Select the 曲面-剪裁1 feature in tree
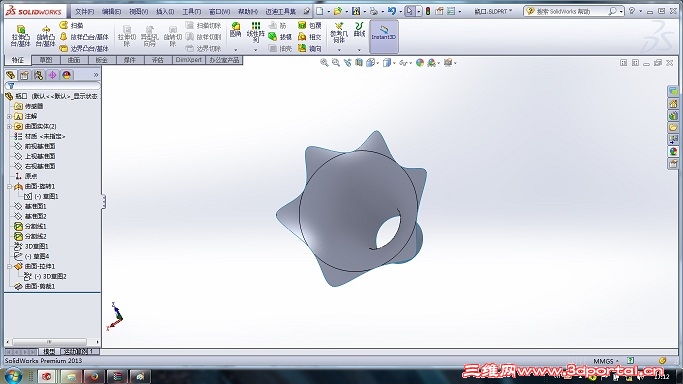Image resolution: width=683 pixels, height=384 pixels. [x=34, y=286]
